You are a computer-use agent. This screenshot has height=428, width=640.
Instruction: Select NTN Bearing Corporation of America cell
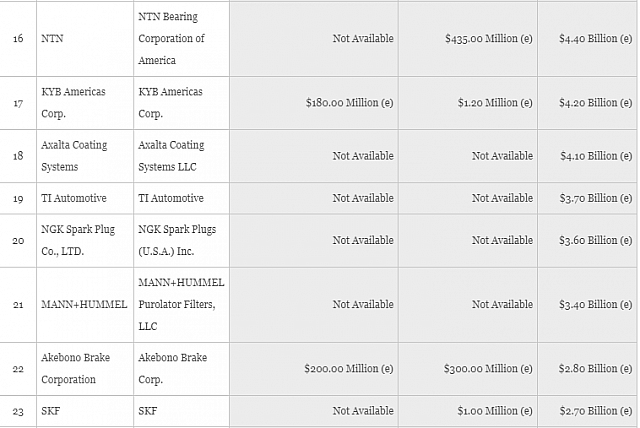[182, 39]
